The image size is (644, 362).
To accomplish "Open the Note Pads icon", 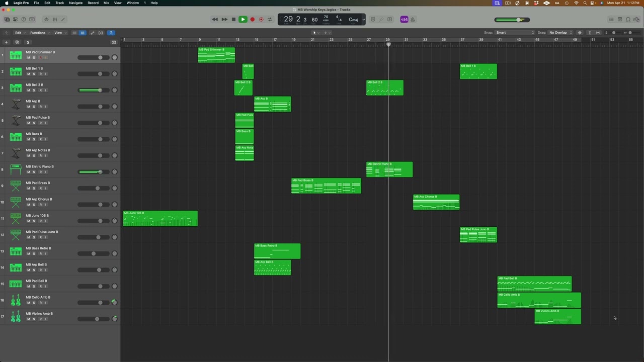I will 620,20.
